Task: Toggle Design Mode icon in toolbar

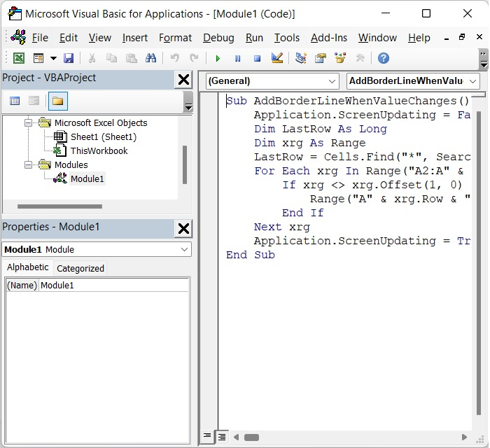Action: (276, 58)
